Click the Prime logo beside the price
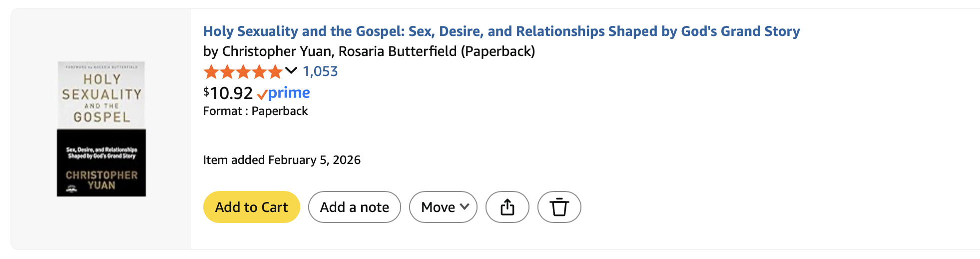The image size is (980, 259). (x=289, y=92)
